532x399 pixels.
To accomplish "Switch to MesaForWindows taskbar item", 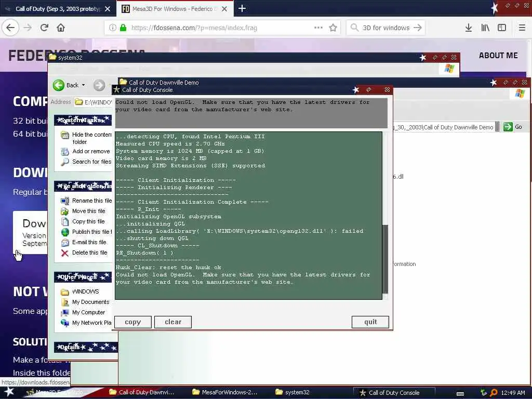I will 225,392.
